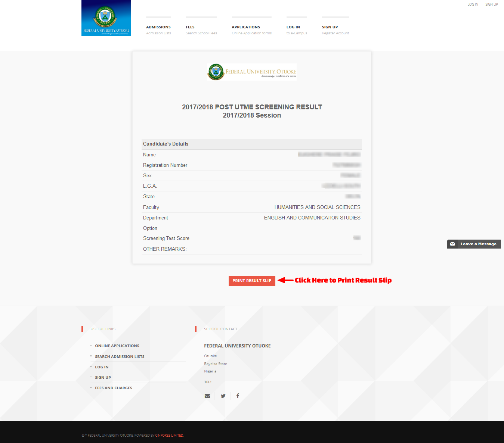Click the top-right SIGN UP link
This screenshot has height=443, width=504.
click(491, 4)
